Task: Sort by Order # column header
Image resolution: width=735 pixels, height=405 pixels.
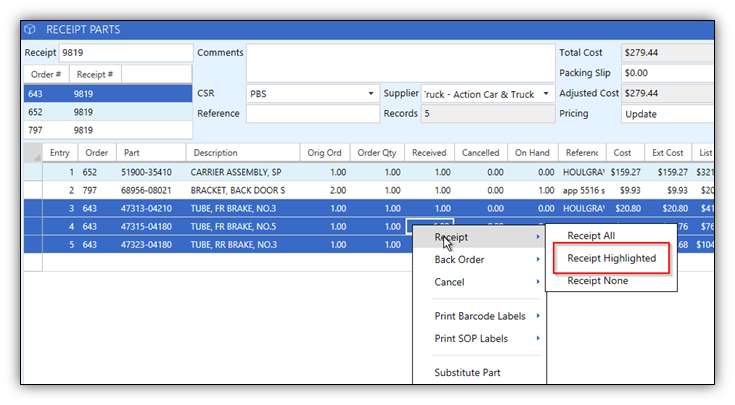Action: [x=46, y=75]
